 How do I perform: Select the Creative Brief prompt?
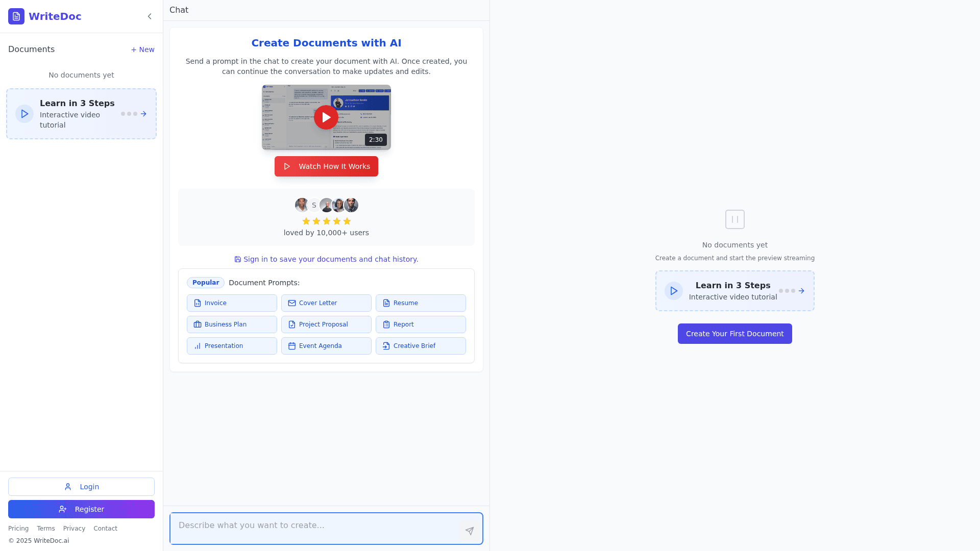(421, 346)
